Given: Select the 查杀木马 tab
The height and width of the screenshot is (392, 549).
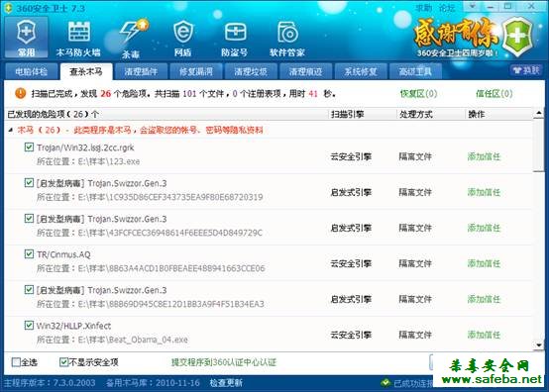Looking at the screenshot, I should tap(86, 71).
